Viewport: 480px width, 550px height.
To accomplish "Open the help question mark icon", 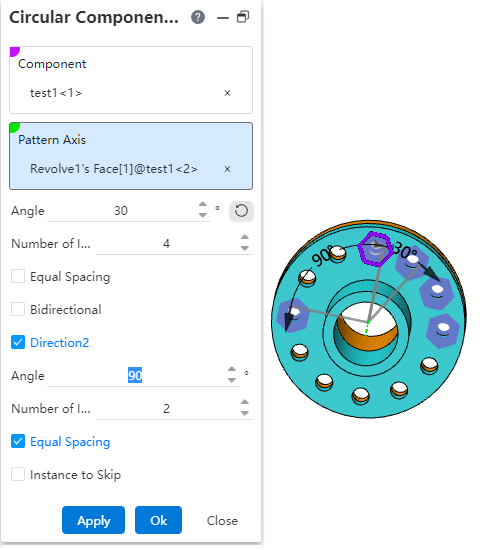I will tap(198, 17).
